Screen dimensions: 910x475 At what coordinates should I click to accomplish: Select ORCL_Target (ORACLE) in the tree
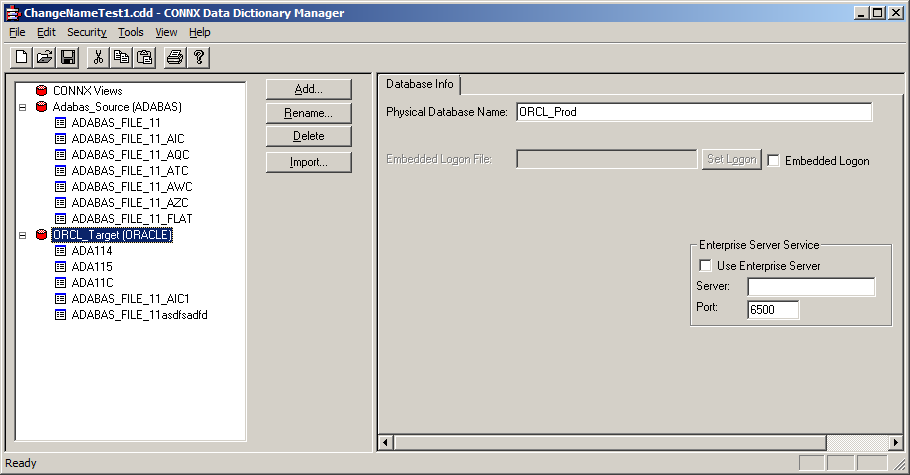click(x=112, y=235)
